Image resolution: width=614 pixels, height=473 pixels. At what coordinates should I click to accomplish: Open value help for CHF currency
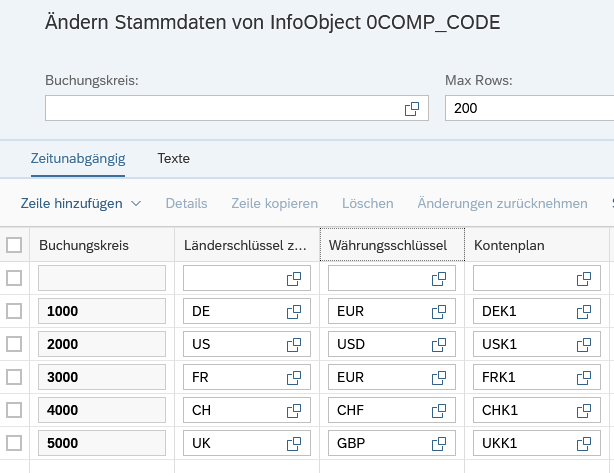pyautogui.click(x=439, y=410)
